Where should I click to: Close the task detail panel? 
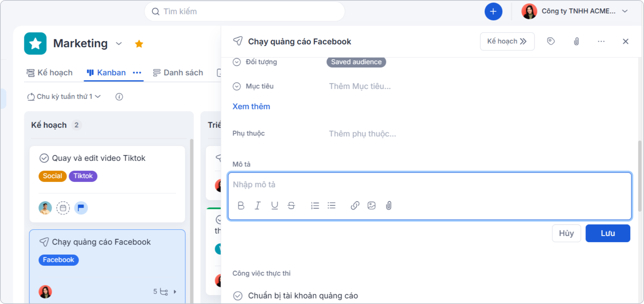(626, 41)
